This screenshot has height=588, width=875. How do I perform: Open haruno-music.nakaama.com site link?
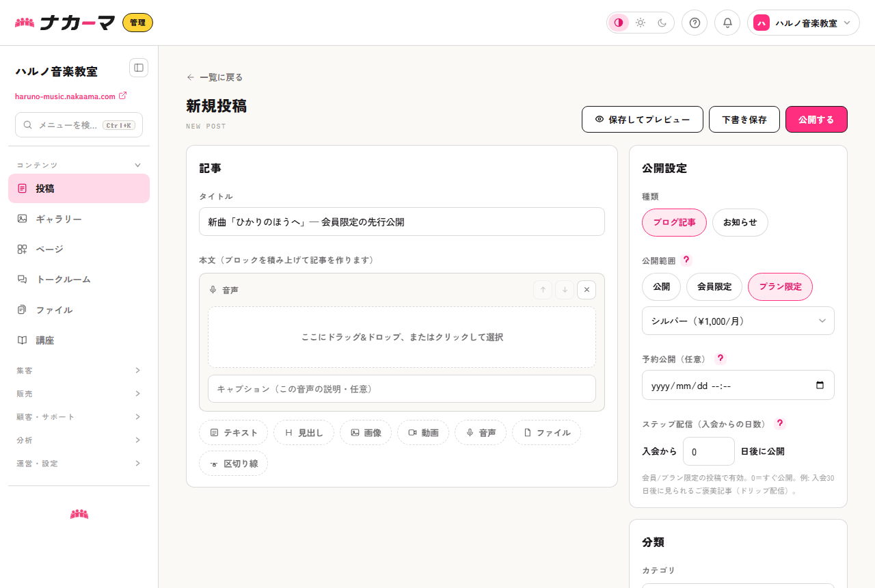coord(70,96)
